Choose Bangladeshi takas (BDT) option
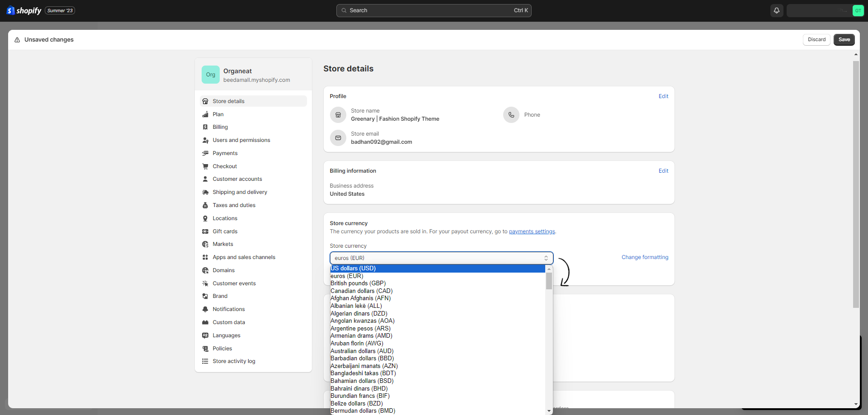 [x=438, y=373]
